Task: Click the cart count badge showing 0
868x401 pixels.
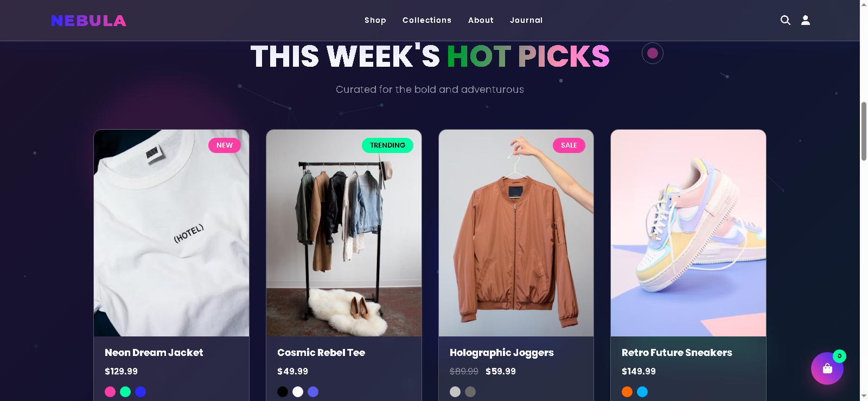Action: 839,356
